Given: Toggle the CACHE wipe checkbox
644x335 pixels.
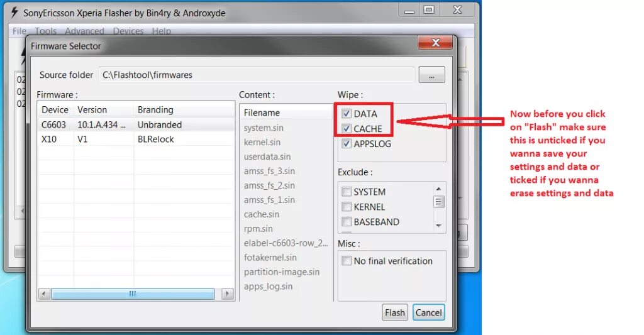Looking at the screenshot, I should (x=347, y=128).
